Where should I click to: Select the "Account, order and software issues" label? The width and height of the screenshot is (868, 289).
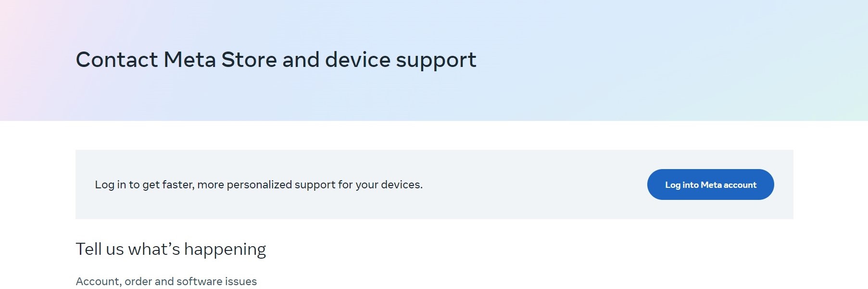(x=166, y=281)
